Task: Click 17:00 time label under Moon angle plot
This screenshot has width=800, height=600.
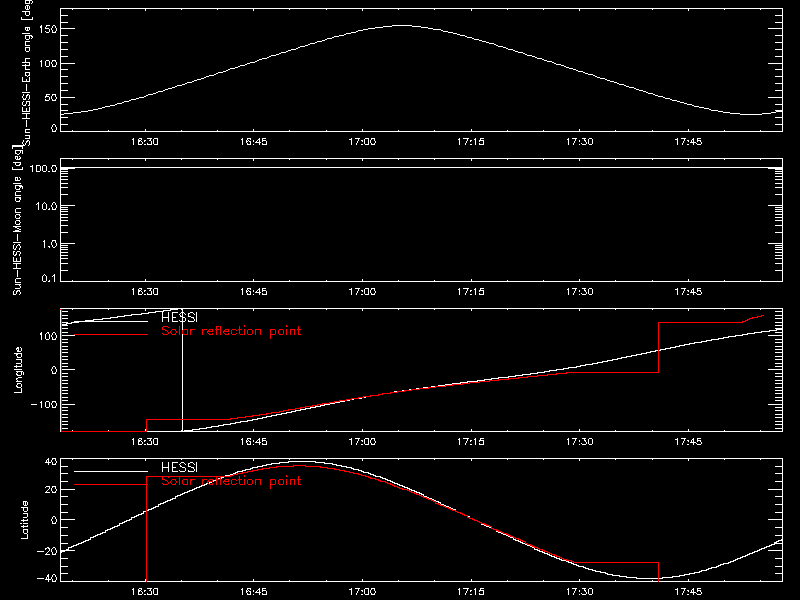Action: point(362,292)
